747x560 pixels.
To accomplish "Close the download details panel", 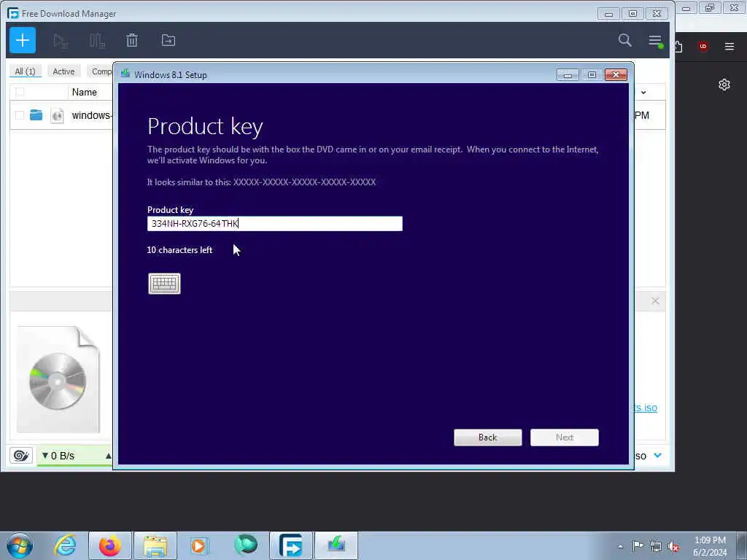I will coord(656,301).
